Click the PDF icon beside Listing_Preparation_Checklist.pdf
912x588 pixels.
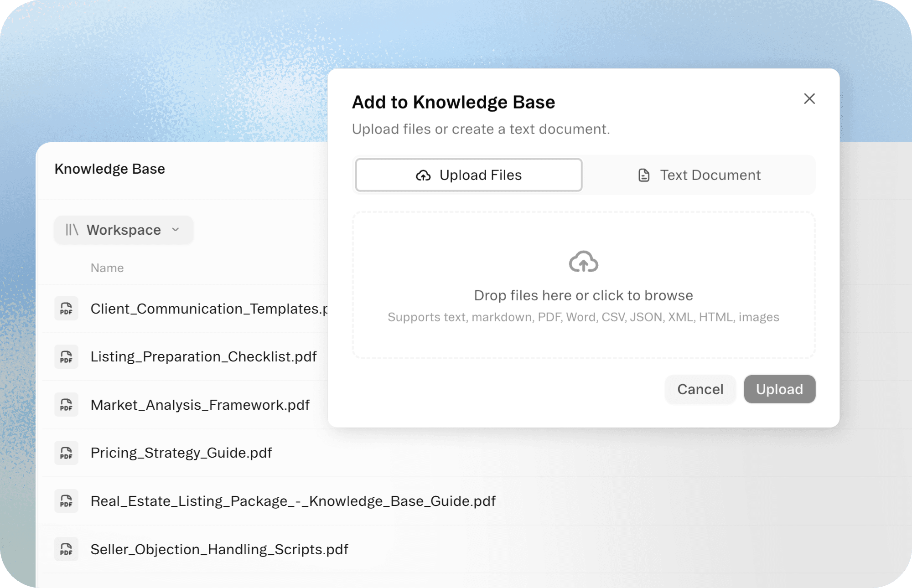(66, 356)
